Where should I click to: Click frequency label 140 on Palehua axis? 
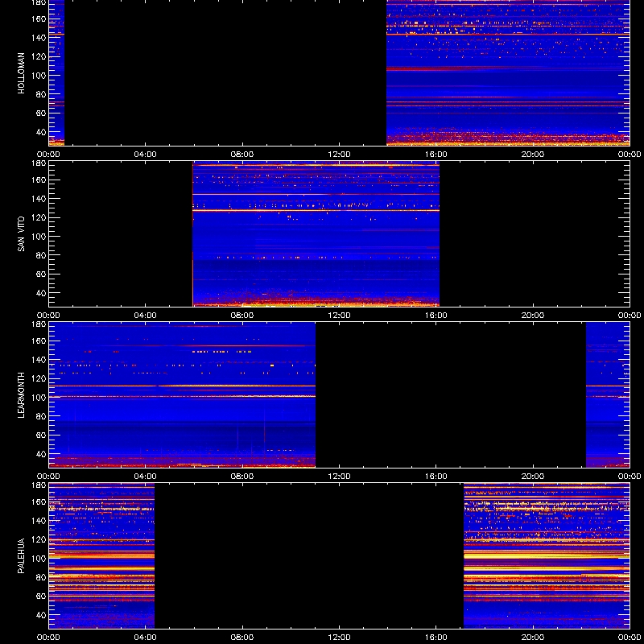(x=40, y=521)
